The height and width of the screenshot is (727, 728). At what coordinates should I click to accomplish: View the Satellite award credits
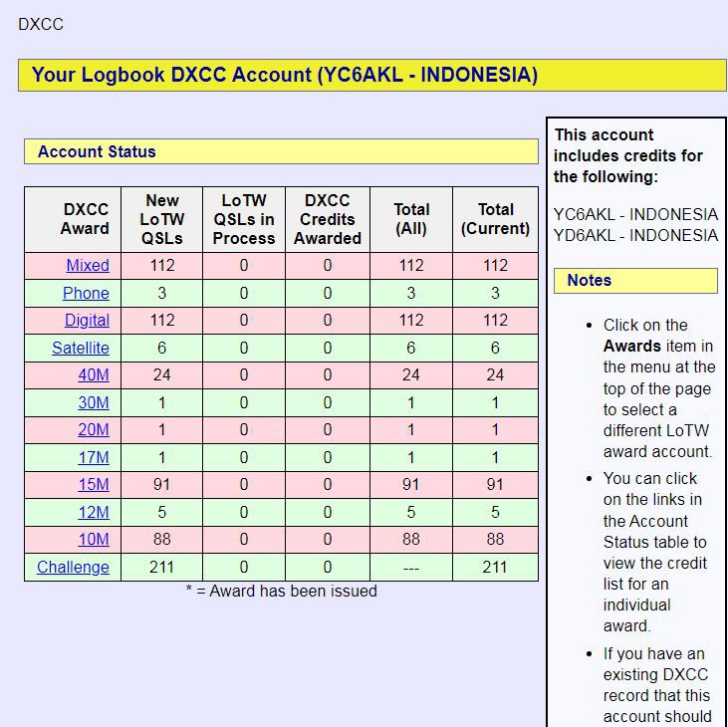tap(81, 348)
